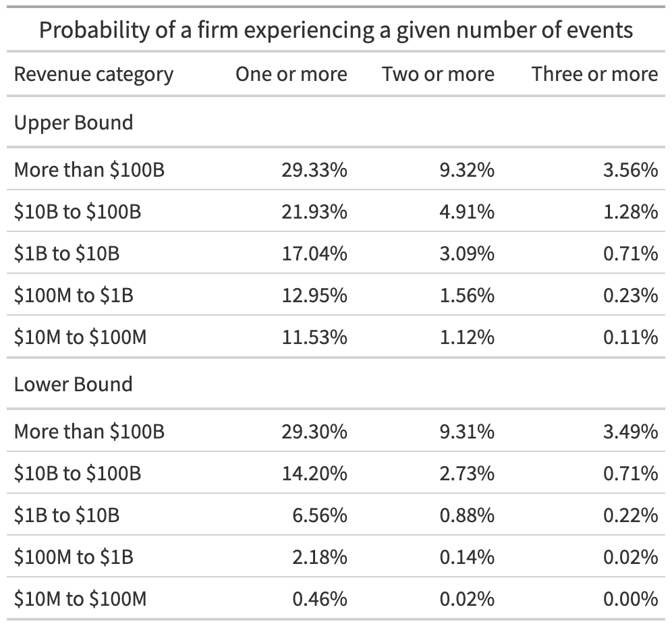Click the "Lower Bound" group row label

(74, 385)
